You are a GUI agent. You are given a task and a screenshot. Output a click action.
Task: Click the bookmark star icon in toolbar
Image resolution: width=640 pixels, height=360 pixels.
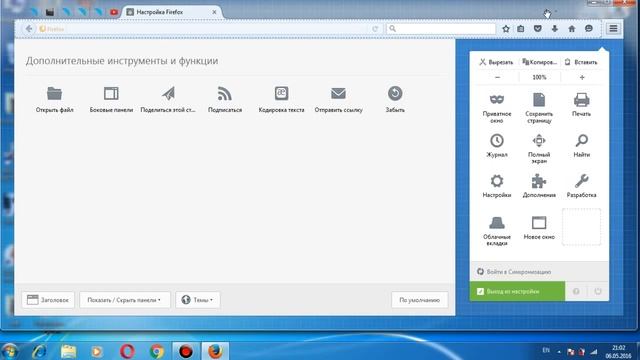pos(506,29)
